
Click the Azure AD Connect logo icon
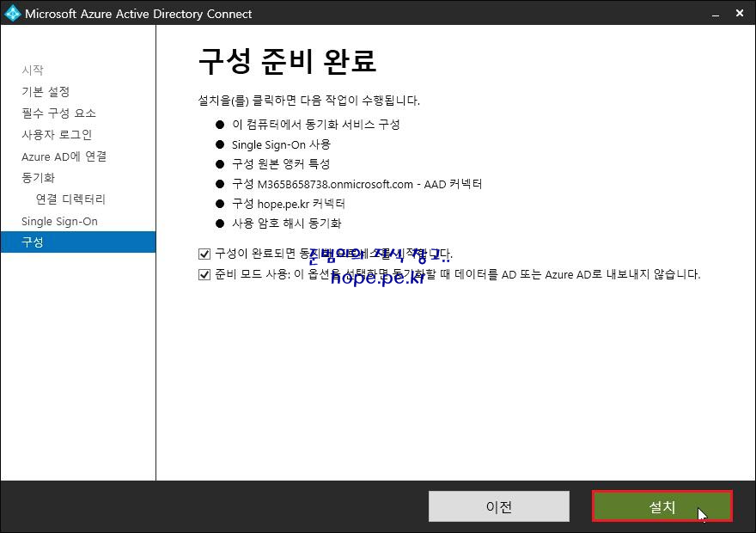click(x=12, y=13)
